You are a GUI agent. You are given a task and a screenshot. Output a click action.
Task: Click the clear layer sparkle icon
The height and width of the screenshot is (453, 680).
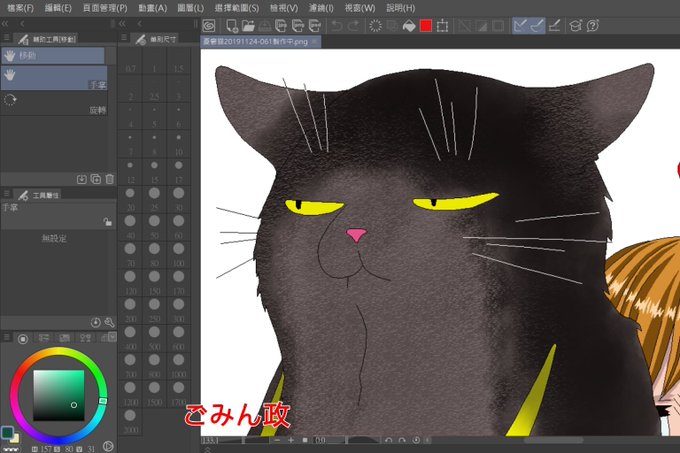pyautogui.click(x=375, y=26)
